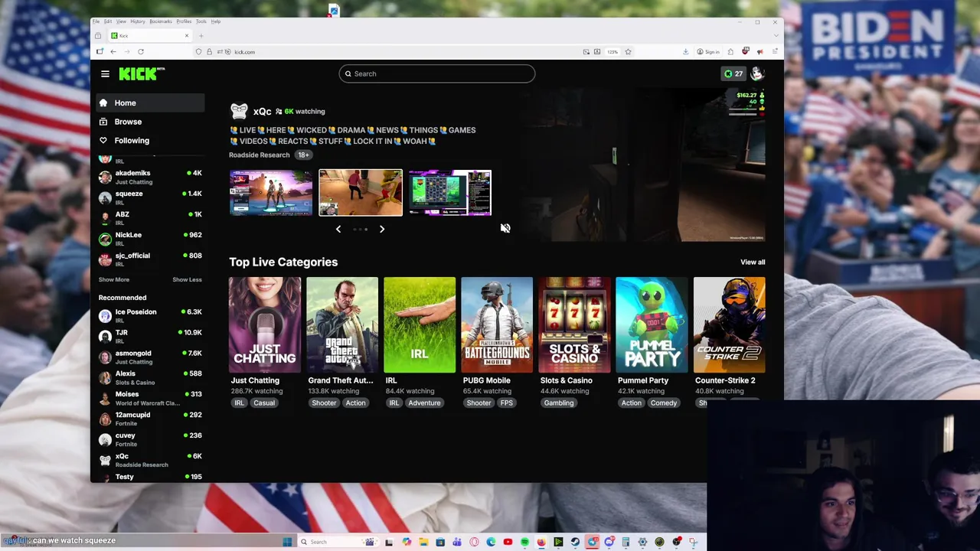This screenshot has width=980, height=551.
Task: Click the FPS tag under PUBG Mobile
Action: coord(507,403)
